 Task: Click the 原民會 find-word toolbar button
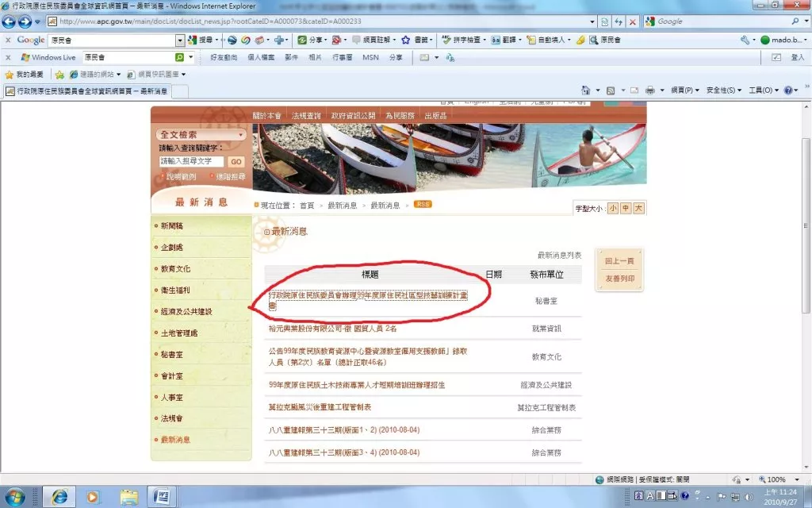click(605, 40)
